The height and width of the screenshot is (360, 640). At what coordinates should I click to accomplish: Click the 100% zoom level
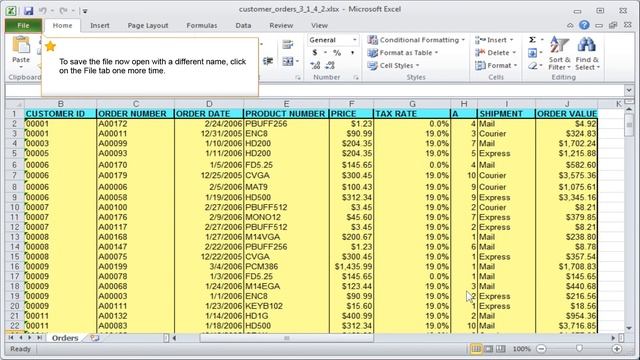pos(522,349)
